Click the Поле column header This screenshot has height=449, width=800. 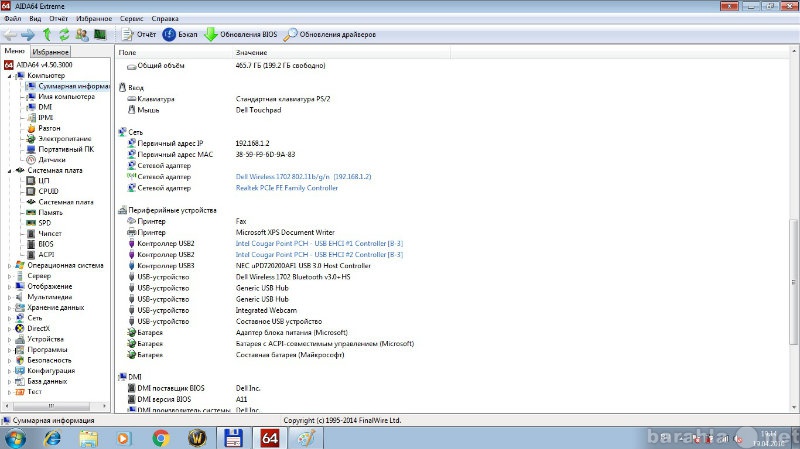click(173, 53)
